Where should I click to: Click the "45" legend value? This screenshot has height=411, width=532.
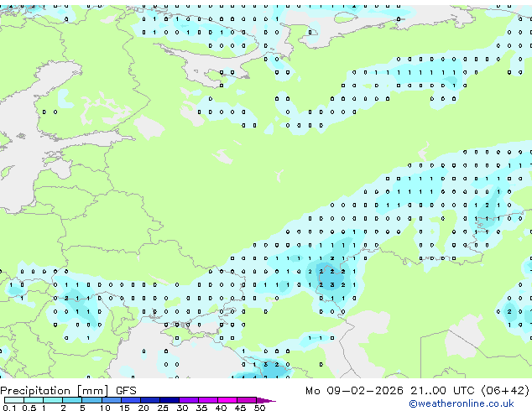(240, 408)
